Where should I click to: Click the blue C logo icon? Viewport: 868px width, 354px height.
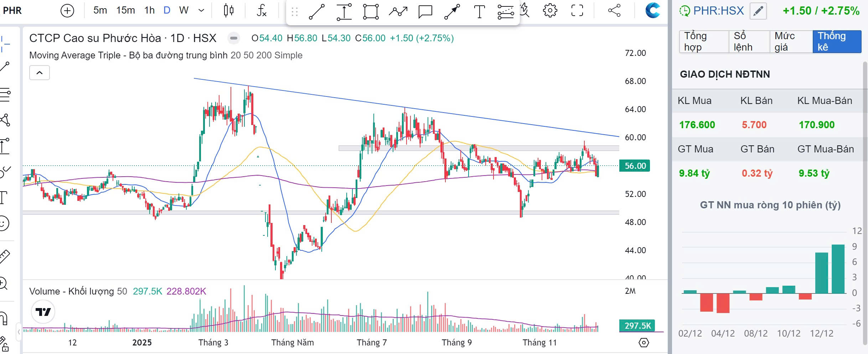(x=652, y=10)
